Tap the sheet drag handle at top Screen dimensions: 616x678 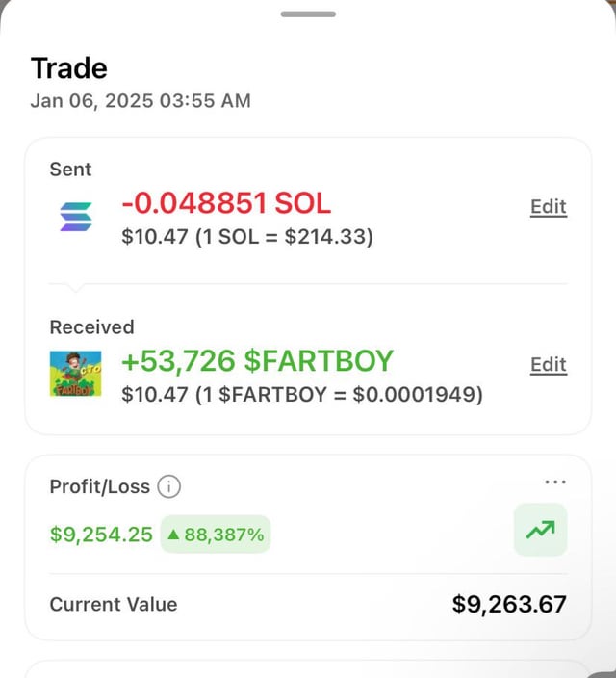coord(308,14)
